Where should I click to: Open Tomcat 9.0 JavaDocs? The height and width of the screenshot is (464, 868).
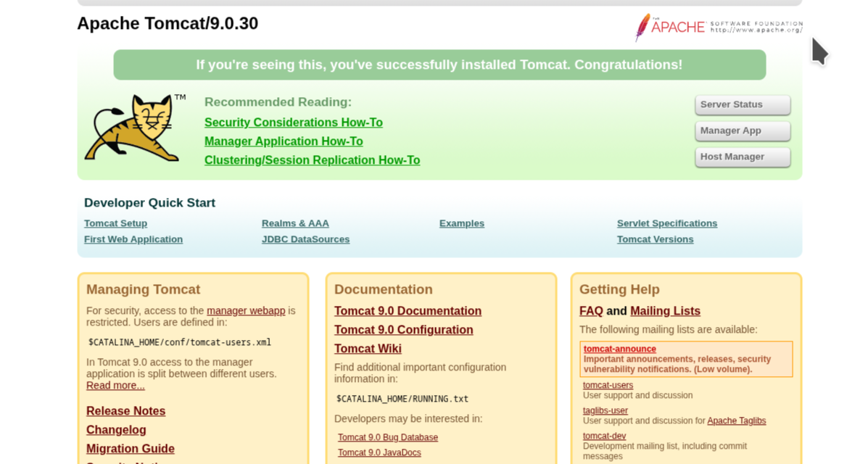click(380, 452)
